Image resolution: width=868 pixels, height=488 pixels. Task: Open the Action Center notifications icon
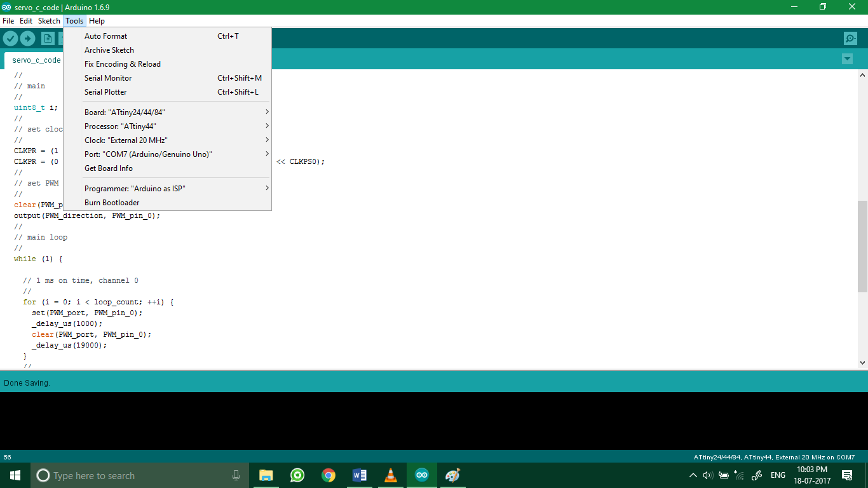pyautogui.click(x=847, y=475)
